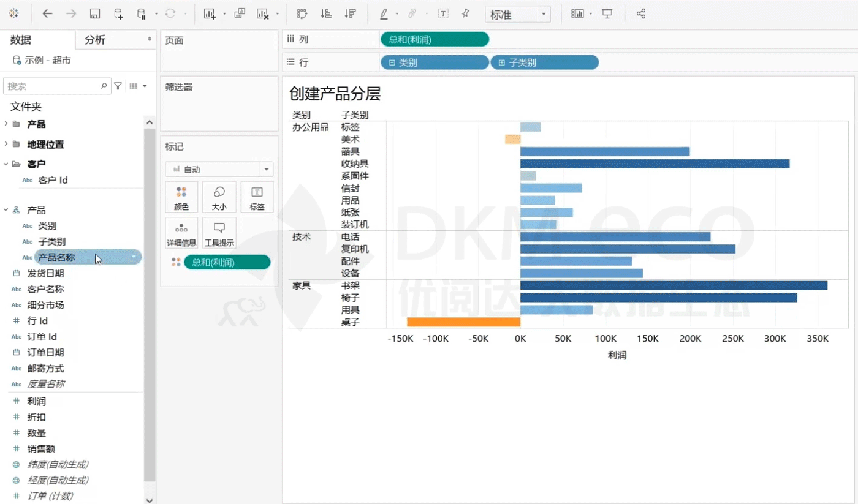Swap rows and columns via toolbar icon
Screen dimensions: 858x504
pyautogui.click(x=302, y=13)
